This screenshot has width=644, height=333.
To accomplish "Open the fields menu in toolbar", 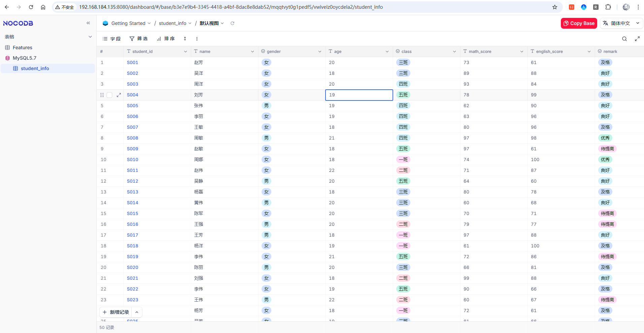I will point(111,39).
